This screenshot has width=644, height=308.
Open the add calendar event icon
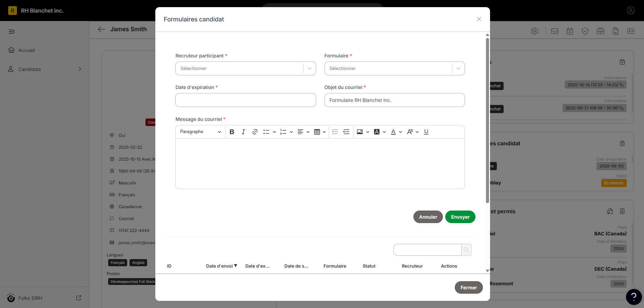[x=570, y=31]
